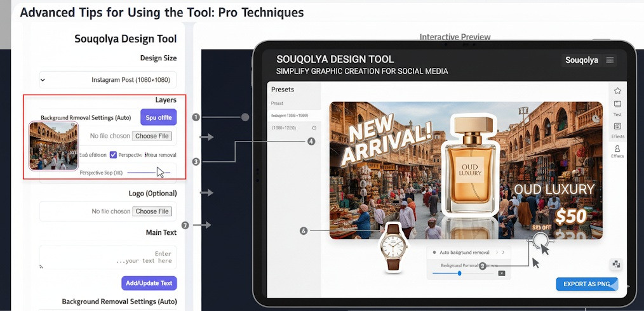Select the (1080×1220) preset row
This screenshot has height=311, width=644.
pos(293,128)
